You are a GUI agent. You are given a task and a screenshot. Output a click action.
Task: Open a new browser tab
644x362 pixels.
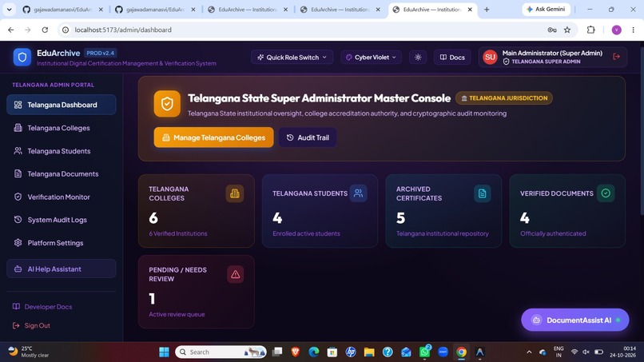point(487,9)
